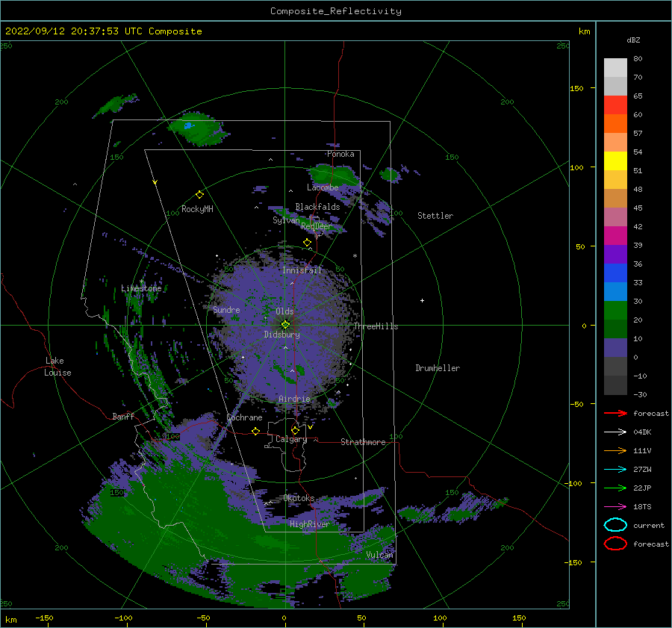Click the blue 36 dBZ swatch
The width and height of the screenshot is (672, 628).
615,273
